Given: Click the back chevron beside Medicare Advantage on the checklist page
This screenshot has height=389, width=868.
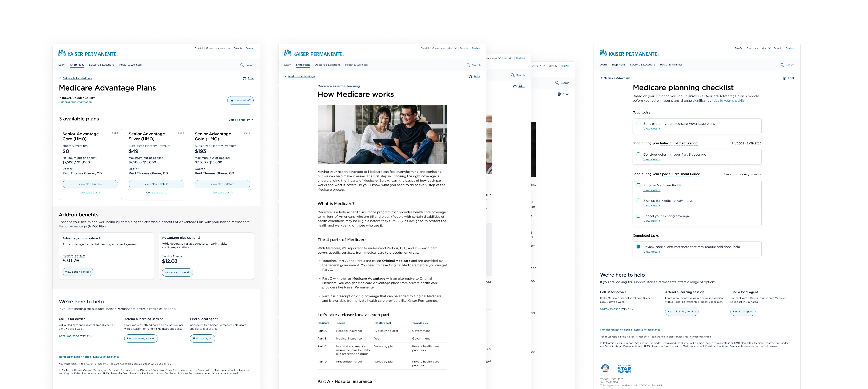Looking at the screenshot, I should pos(601,78).
